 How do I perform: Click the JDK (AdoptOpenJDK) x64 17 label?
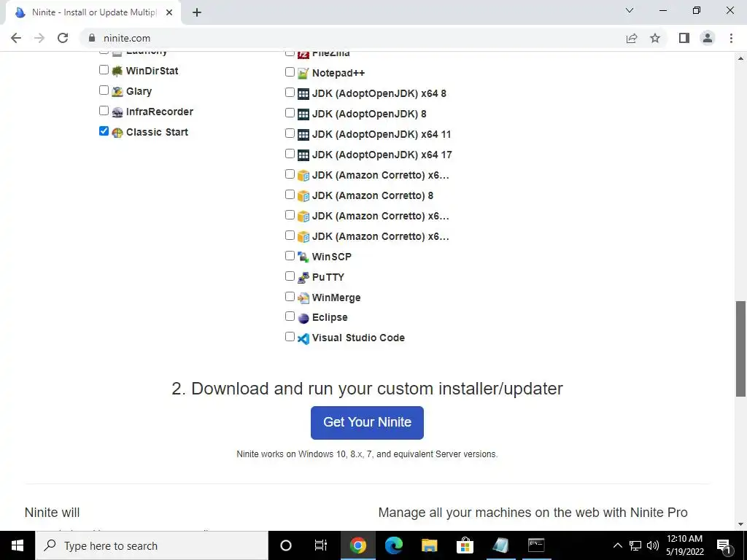[x=382, y=155]
